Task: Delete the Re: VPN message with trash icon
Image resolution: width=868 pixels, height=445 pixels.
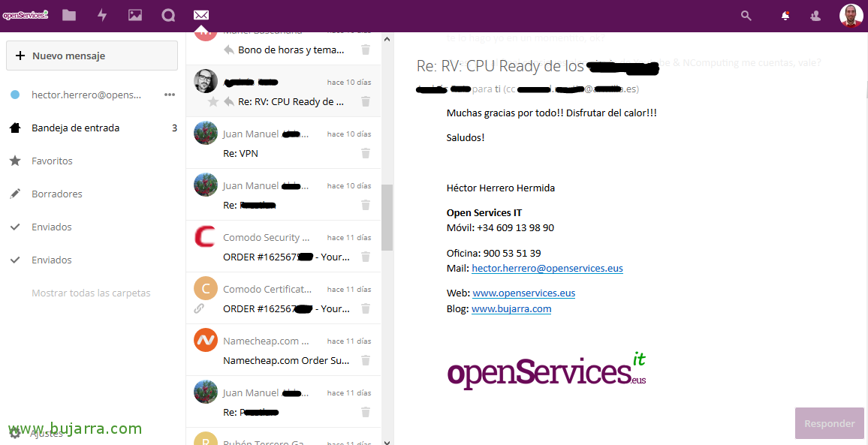Action: click(x=366, y=153)
